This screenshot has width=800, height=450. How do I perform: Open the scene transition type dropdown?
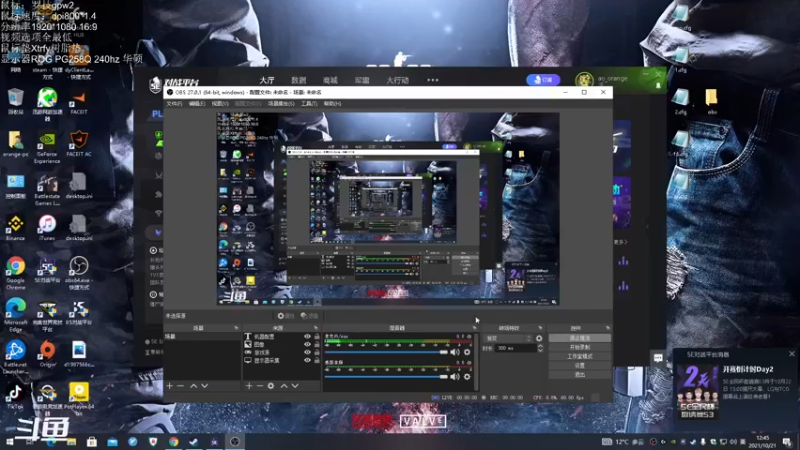coord(509,338)
